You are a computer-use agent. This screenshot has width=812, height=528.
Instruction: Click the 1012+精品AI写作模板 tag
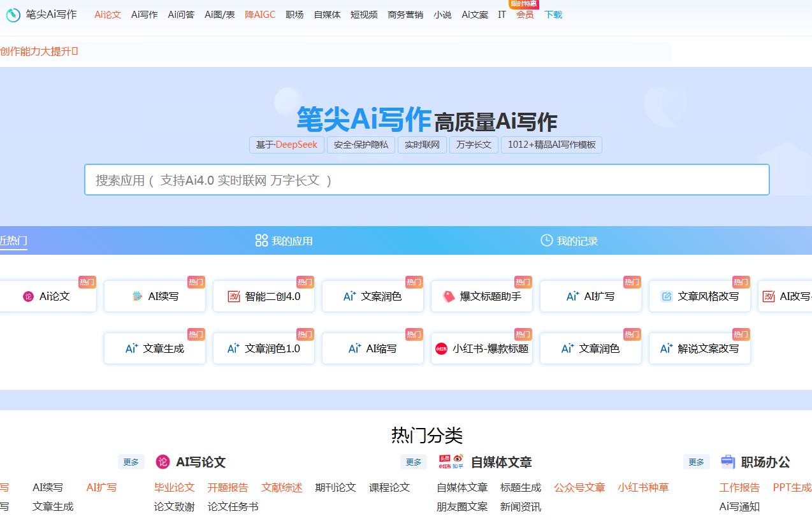(551, 145)
